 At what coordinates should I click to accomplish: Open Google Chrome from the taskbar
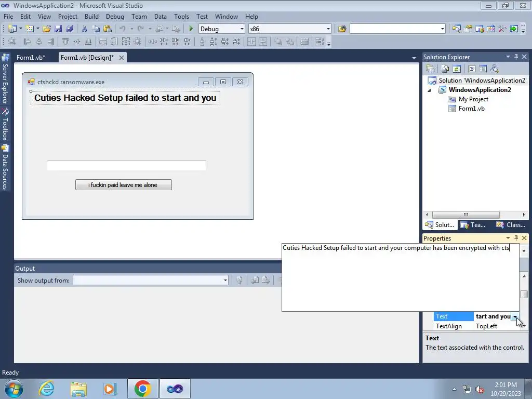pos(142,389)
